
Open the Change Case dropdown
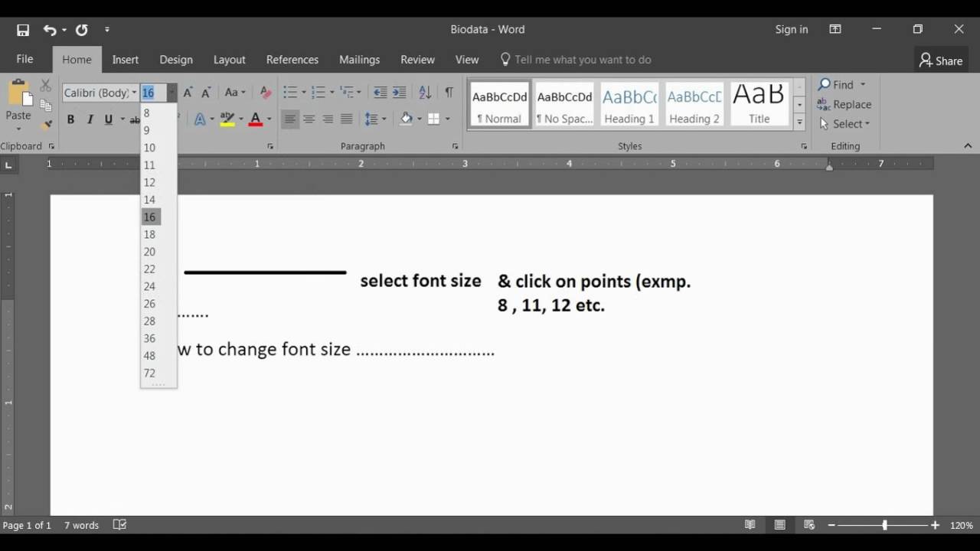(x=235, y=93)
